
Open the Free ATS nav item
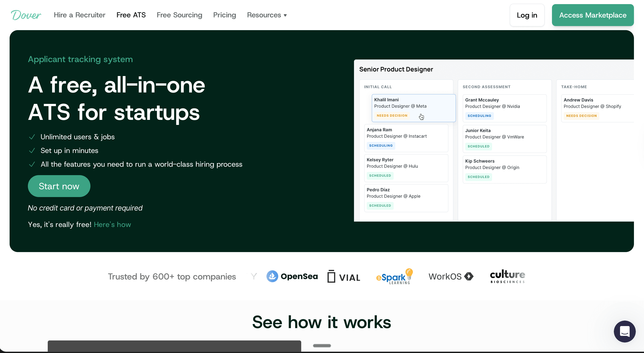click(131, 15)
